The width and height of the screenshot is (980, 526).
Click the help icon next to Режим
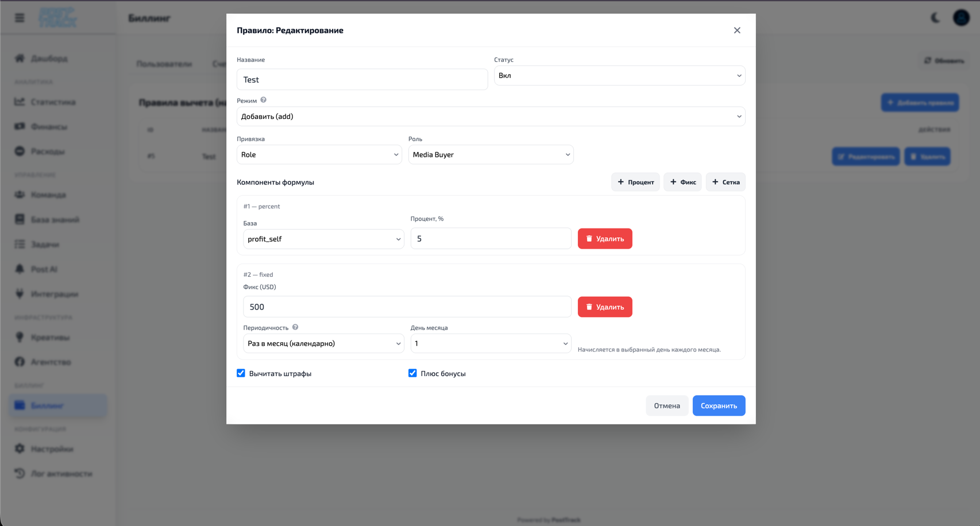coord(264,99)
